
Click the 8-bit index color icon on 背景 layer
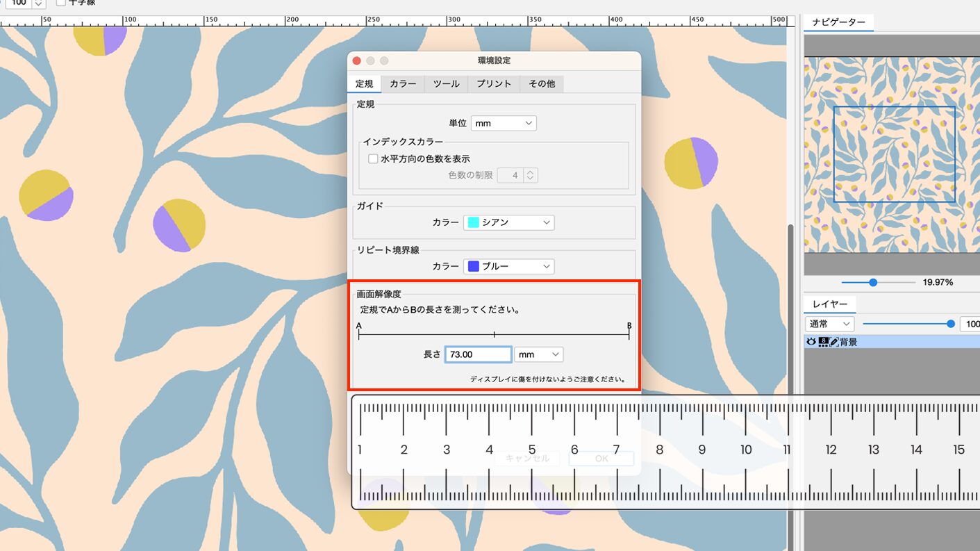click(823, 342)
